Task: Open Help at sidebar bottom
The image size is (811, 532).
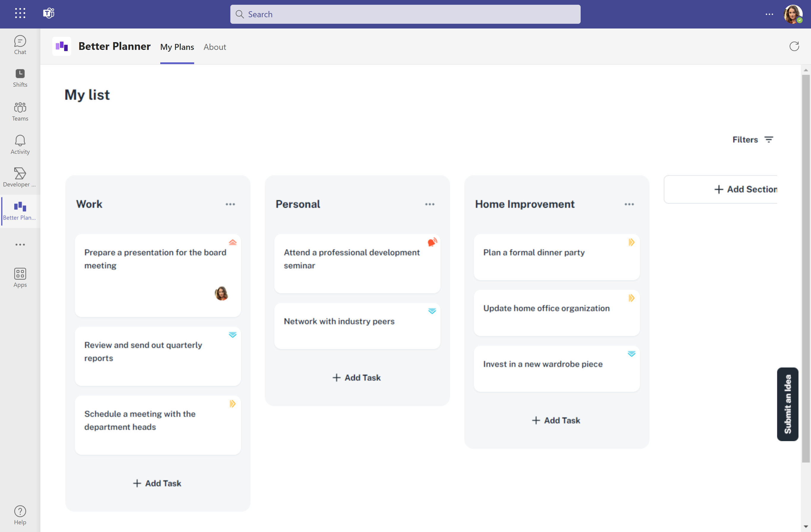Action: coord(20,515)
